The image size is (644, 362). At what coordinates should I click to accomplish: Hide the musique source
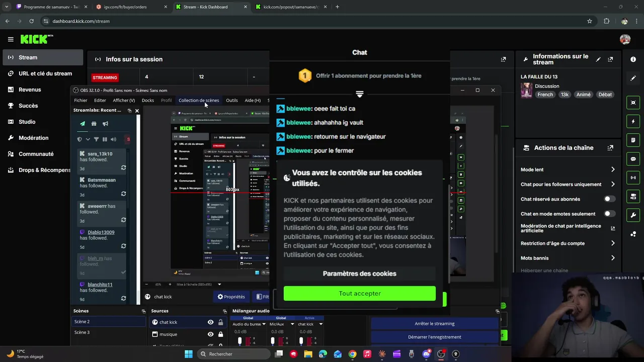(210, 334)
